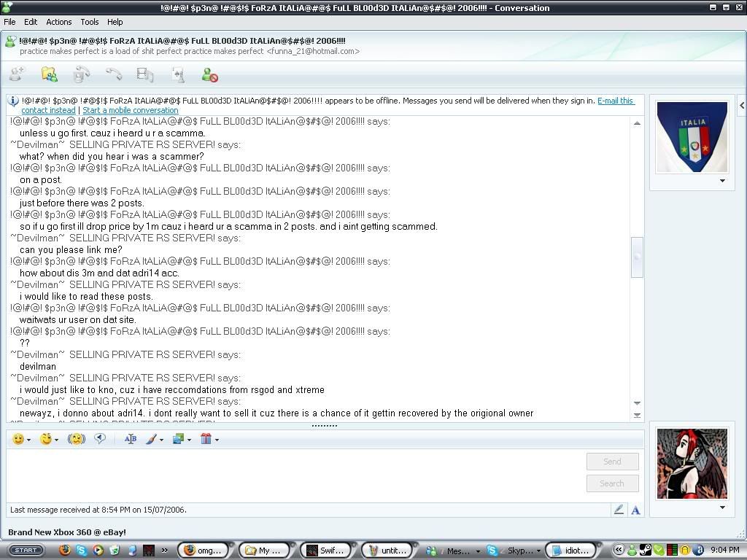Click the Windows Start button
747x560 pixels.
coord(26,551)
